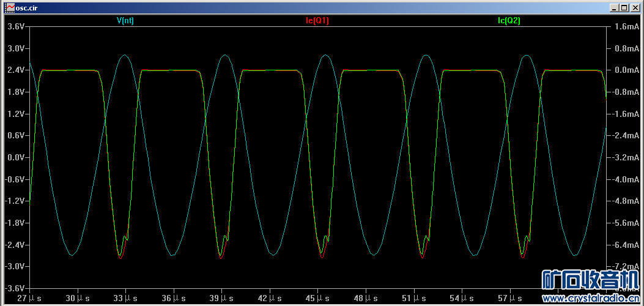This screenshot has height=306, width=644.
Task: Click the Ic(Q2) trace label
Action: [508, 21]
